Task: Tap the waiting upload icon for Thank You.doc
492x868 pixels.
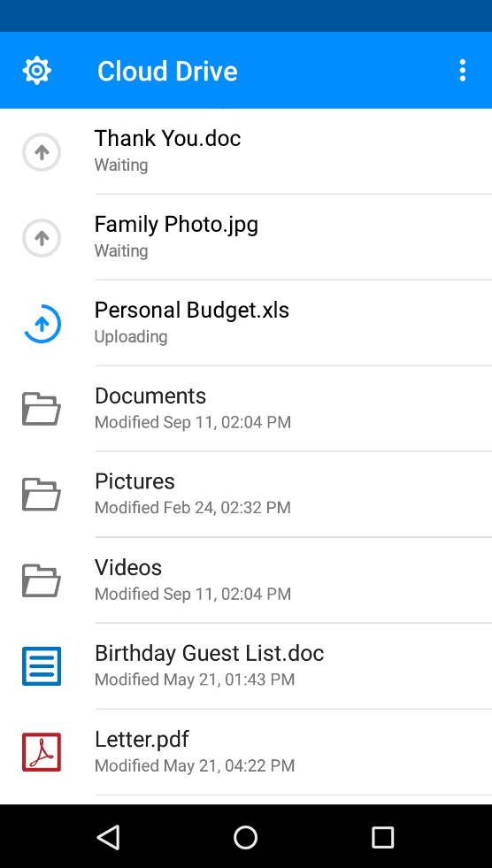Action: point(42,151)
